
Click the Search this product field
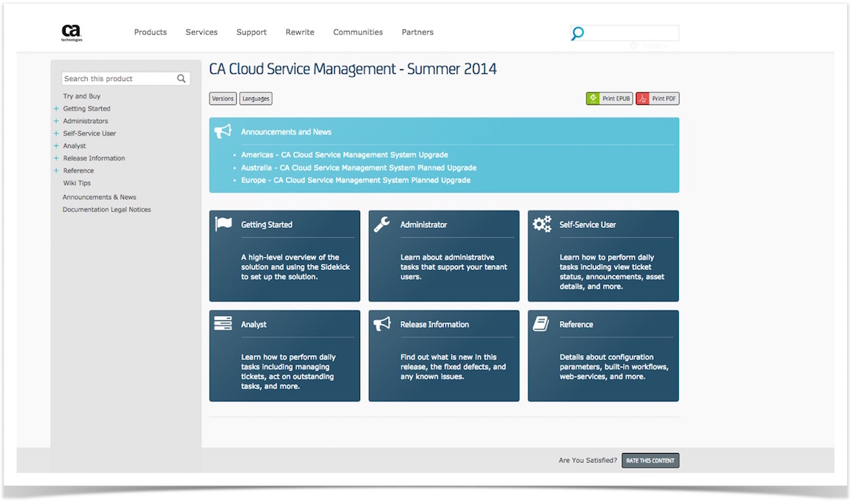[x=125, y=79]
